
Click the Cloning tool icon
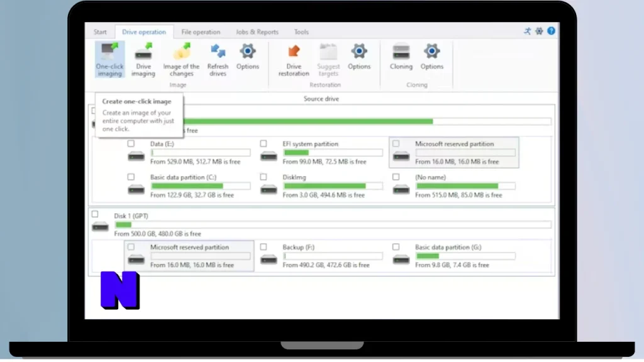click(x=401, y=51)
